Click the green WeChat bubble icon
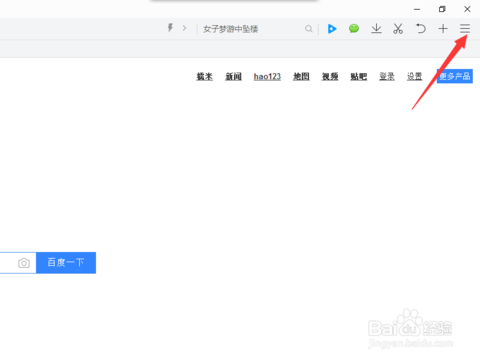Viewport: 480px width, 360px height. point(354,29)
